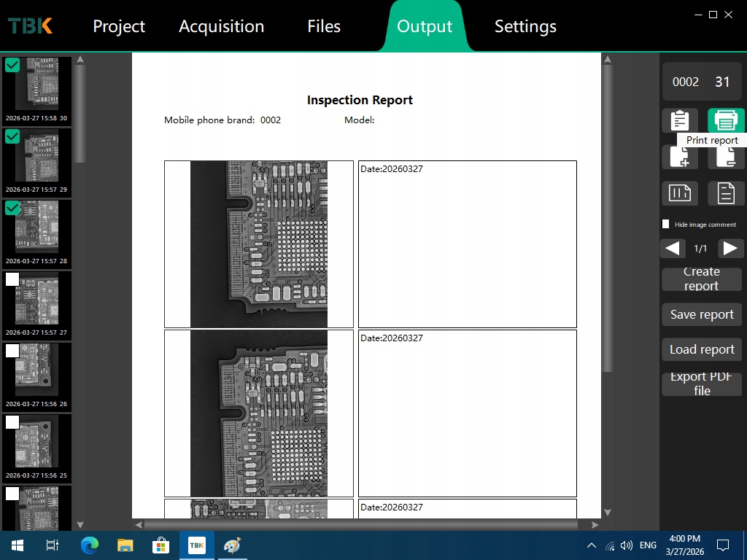
Task: Expand the system tray hidden icons chevron
Action: (591, 545)
